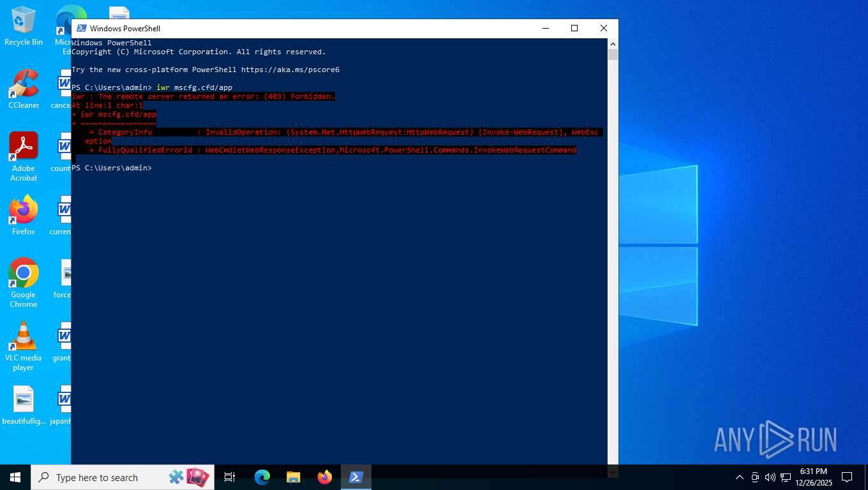Select the beautifullig image file on desktop
This screenshot has width=868, height=490.
coord(24,406)
